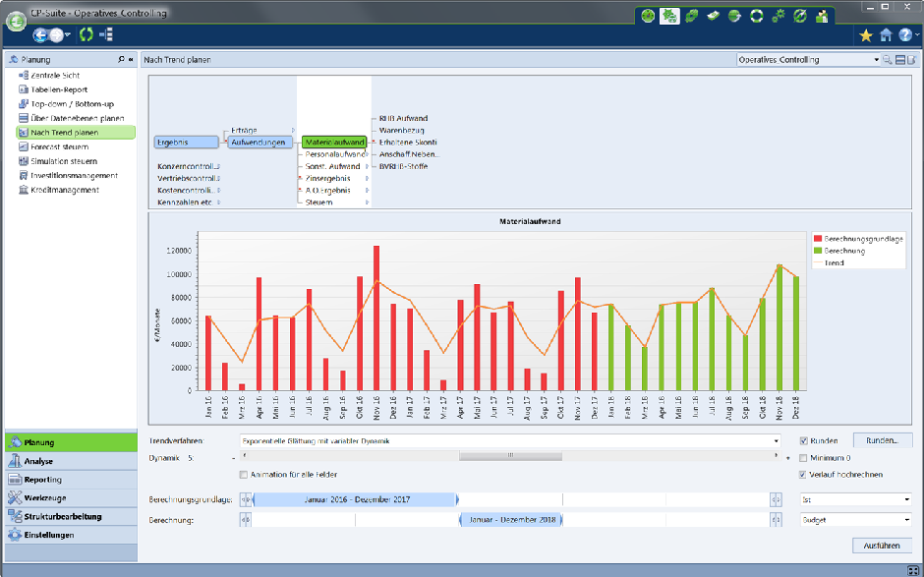Screen dimensions: 924x577
Task: Switch to the Strukturbearbeitung section
Action: pos(72,516)
